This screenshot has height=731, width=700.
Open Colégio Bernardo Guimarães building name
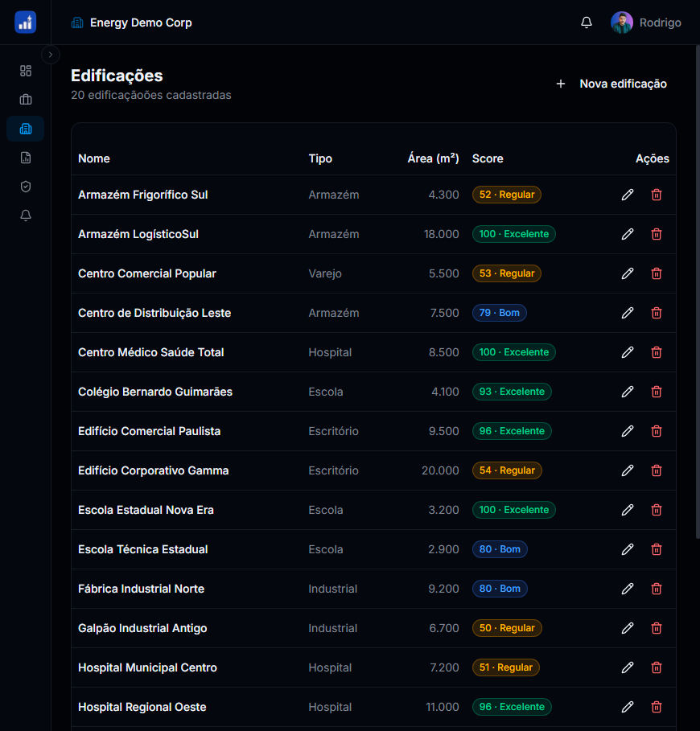point(155,392)
